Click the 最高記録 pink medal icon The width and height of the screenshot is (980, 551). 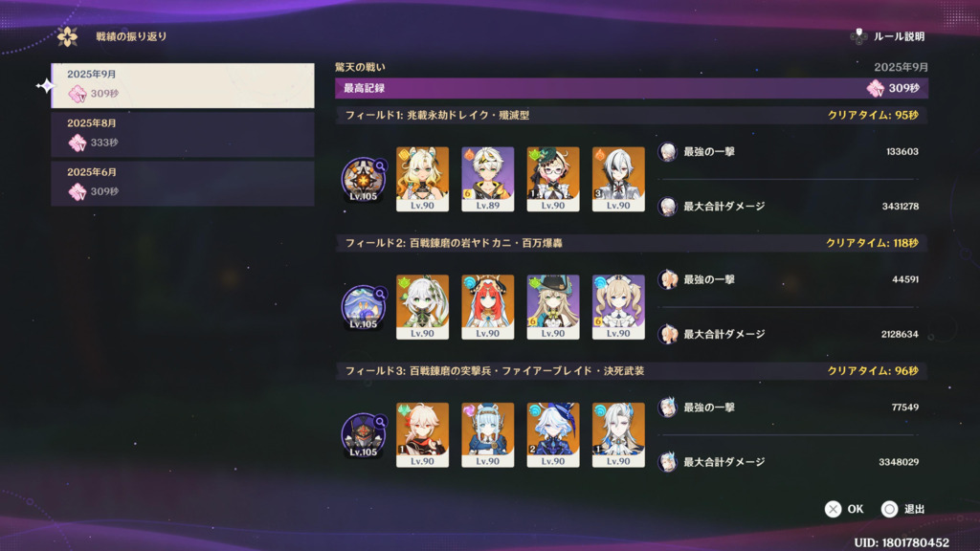pos(875,88)
